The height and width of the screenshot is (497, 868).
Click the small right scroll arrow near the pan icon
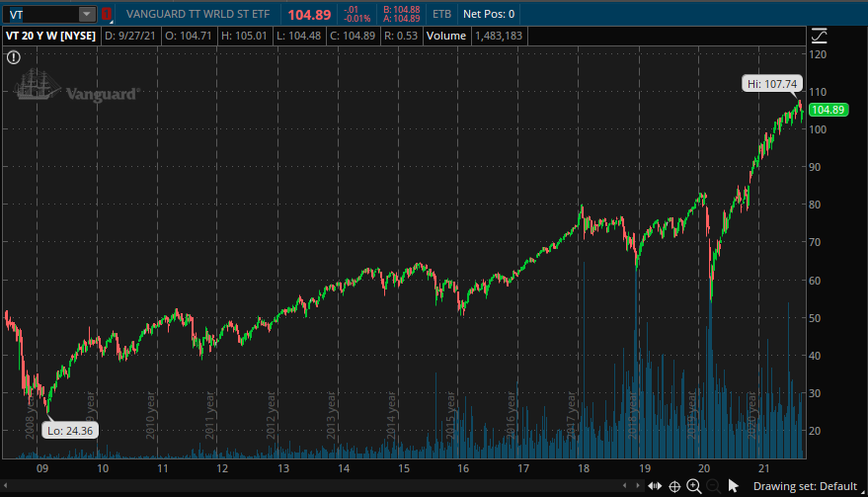[638, 486]
